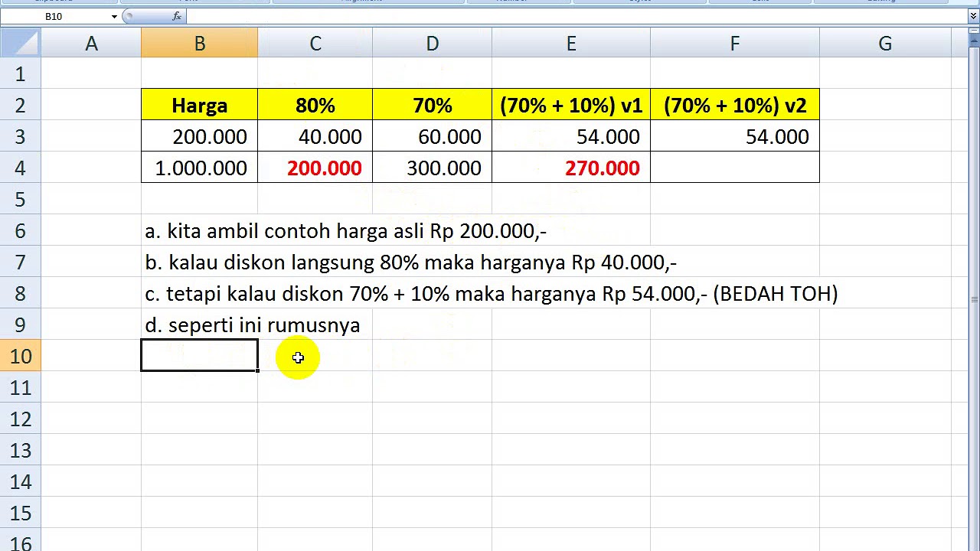Click inside the formula bar field
This screenshot has width=980, height=551.
click(576, 16)
